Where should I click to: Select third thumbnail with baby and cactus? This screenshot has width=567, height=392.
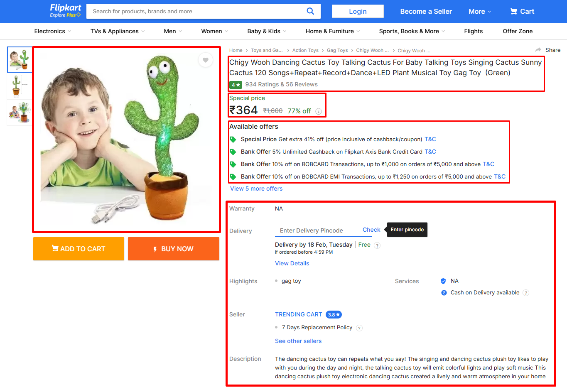click(20, 112)
